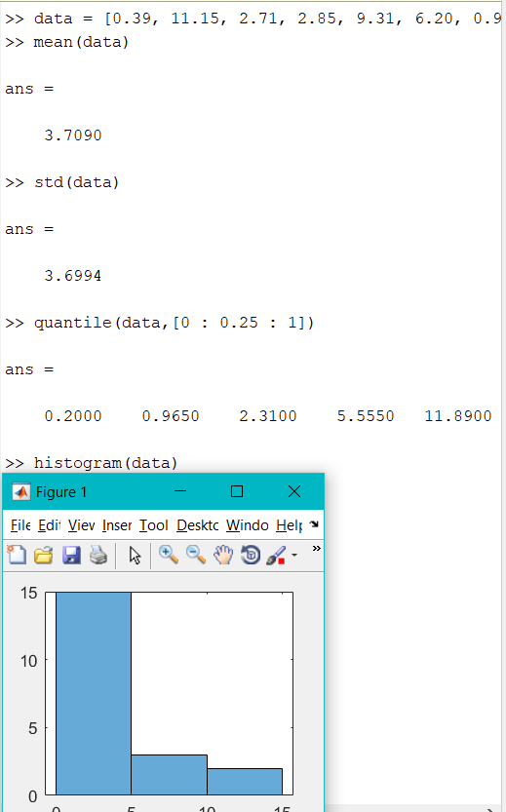Close the Figure 1 window
Screen dimensions: 506x812
294,491
